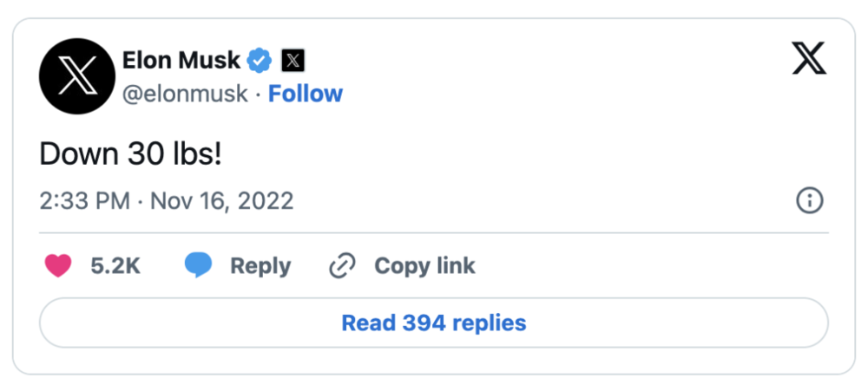Click the small X affiliate badge

[x=293, y=61]
